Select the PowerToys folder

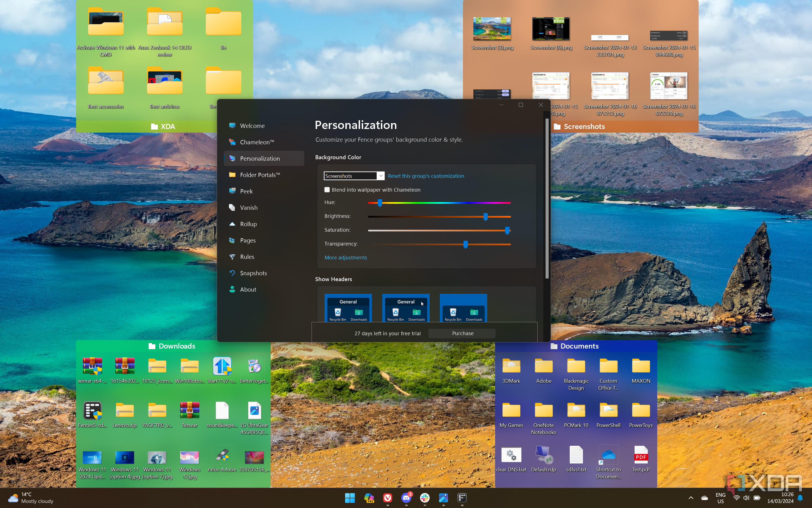point(641,415)
